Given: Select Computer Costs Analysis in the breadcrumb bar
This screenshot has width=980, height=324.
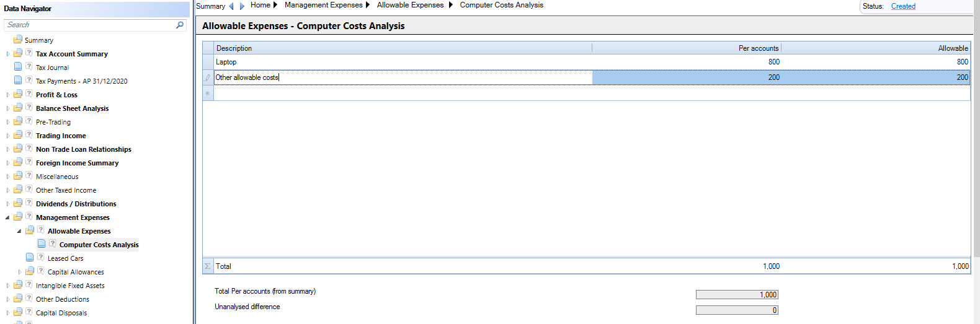Looking at the screenshot, I should [x=502, y=5].
